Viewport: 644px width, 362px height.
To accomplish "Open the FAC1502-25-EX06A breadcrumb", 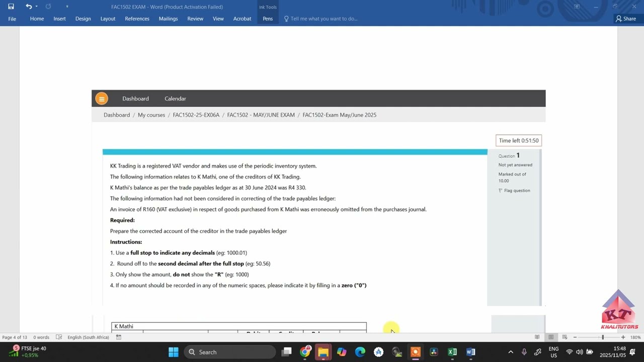I will click(x=196, y=115).
